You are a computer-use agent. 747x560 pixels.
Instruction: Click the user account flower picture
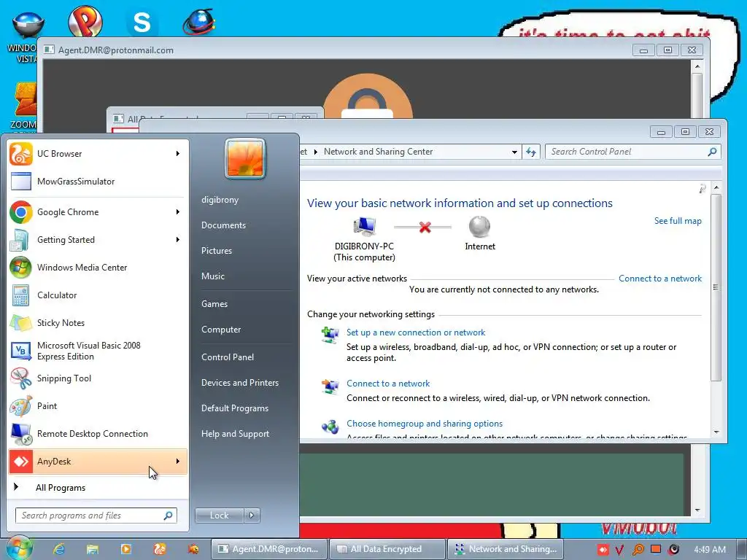click(245, 158)
